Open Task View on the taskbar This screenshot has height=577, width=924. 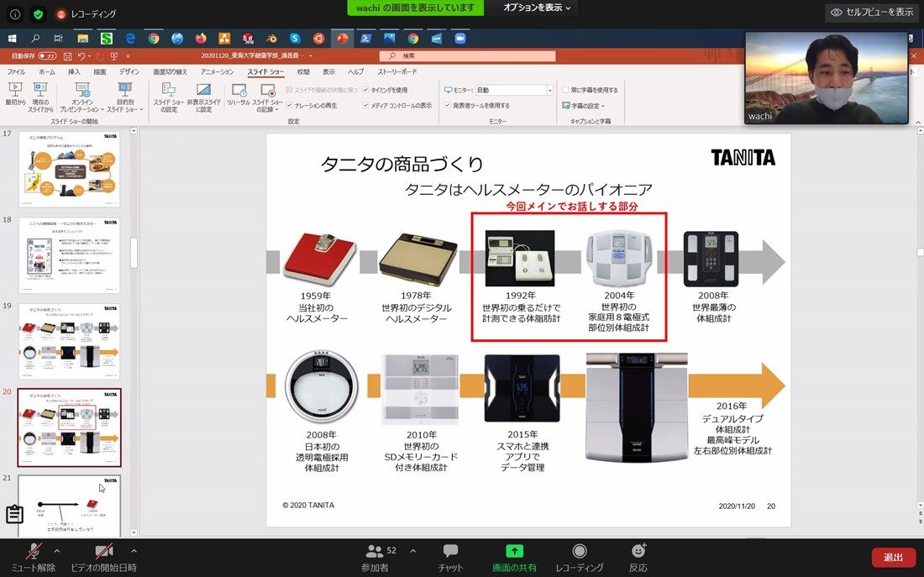coord(58,39)
